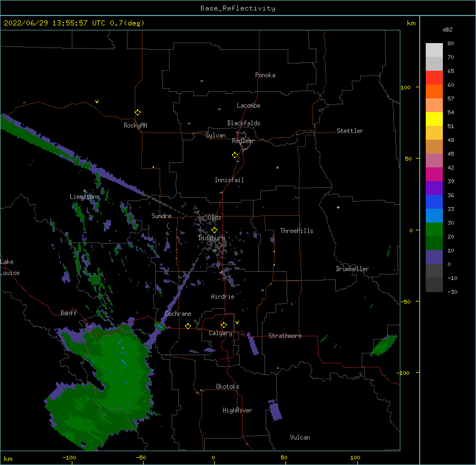
Task: Click the yellow diamond marker above Calgary
Action: click(224, 325)
